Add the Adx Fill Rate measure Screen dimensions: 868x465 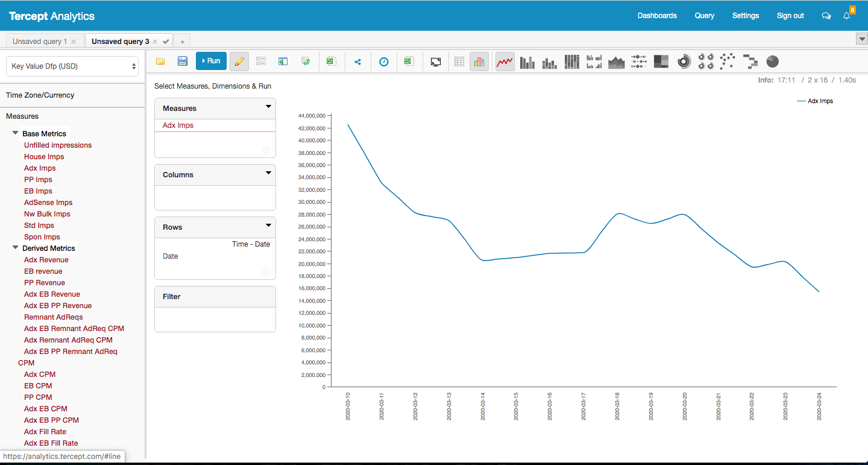click(x=45, y=432)
